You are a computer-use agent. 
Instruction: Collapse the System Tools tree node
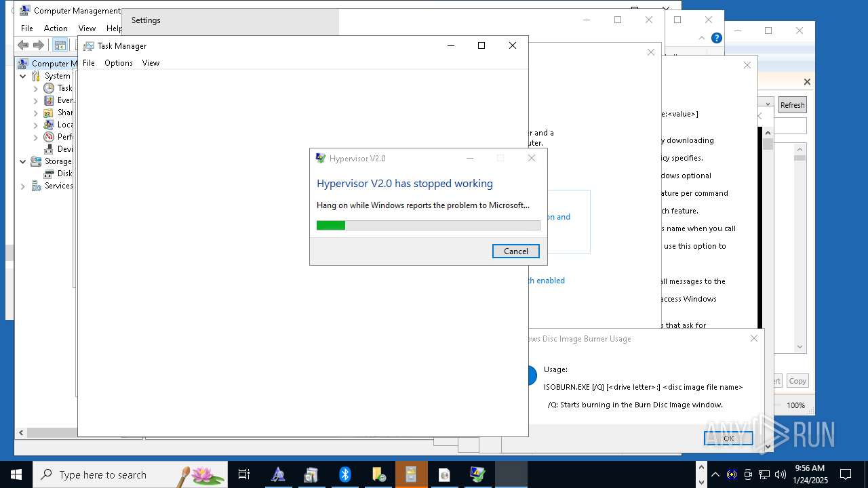[x=23, y=76]
